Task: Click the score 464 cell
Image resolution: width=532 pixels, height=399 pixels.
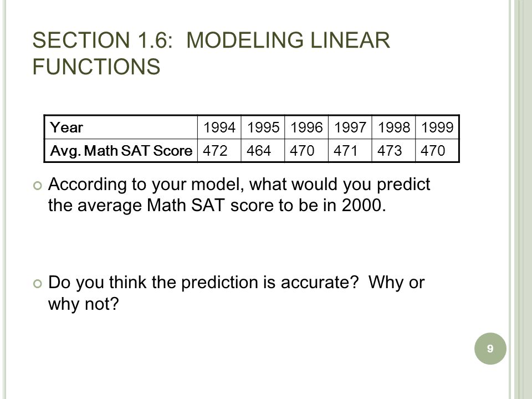Action: [263, 150]
